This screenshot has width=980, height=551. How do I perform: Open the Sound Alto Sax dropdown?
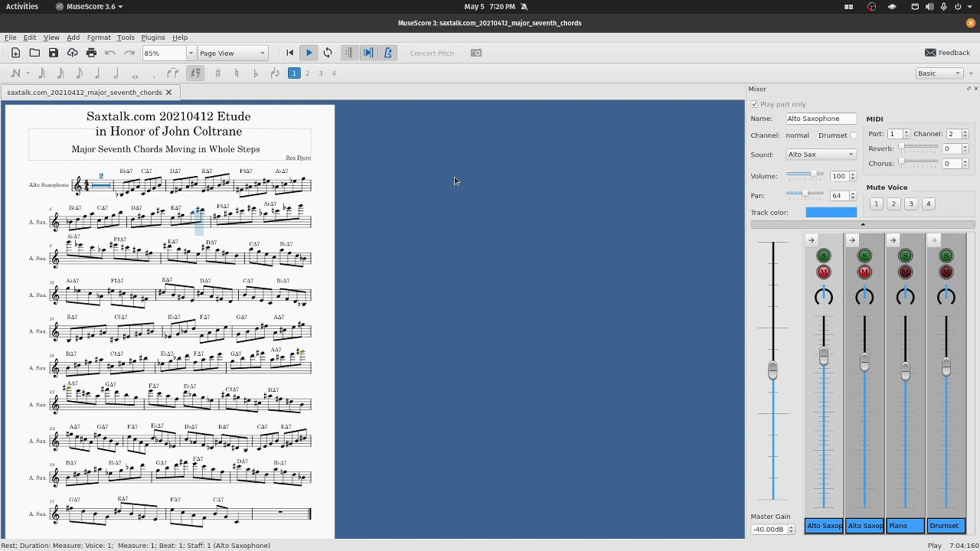coord(821,155)
